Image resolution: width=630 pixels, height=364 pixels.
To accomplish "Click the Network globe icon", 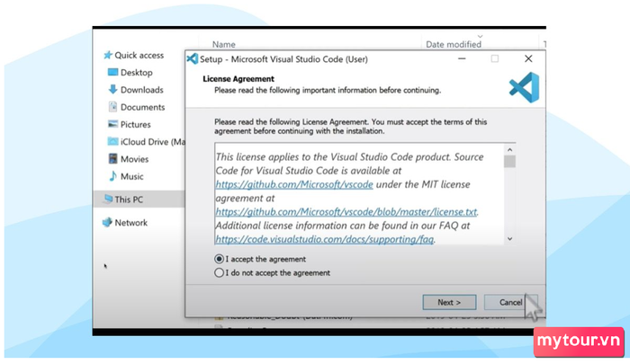I will coord(107,222).
